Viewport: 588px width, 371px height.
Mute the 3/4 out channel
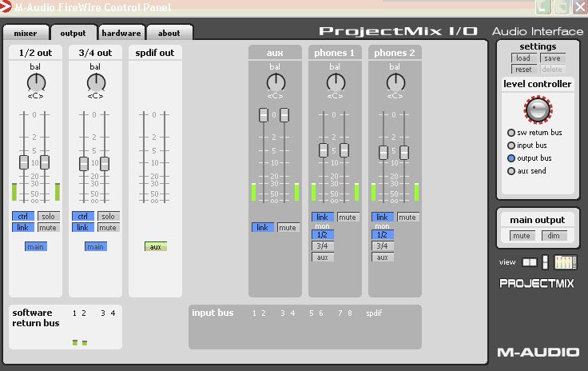point(109,227)
